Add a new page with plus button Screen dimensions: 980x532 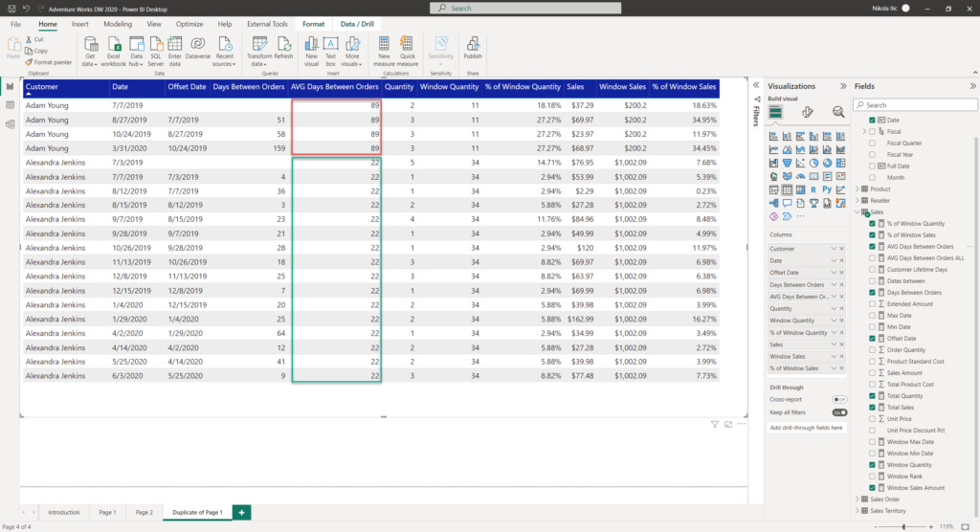241,512
